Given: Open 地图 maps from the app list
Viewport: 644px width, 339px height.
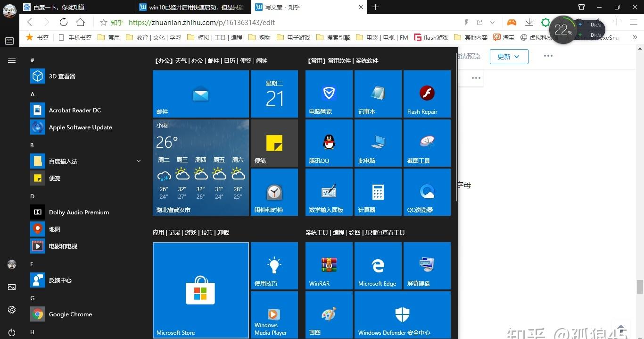Looking at the screenshot, I should pyautogui.click(x=87, y=229).
